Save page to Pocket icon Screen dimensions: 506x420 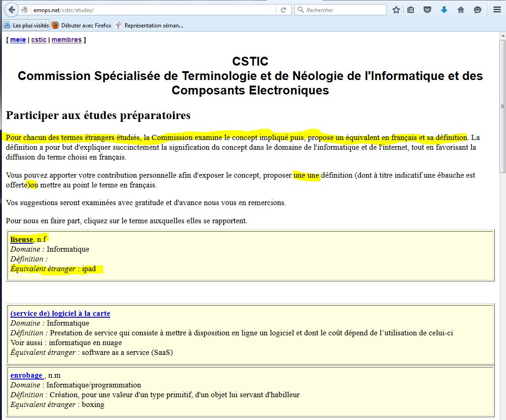427,10
